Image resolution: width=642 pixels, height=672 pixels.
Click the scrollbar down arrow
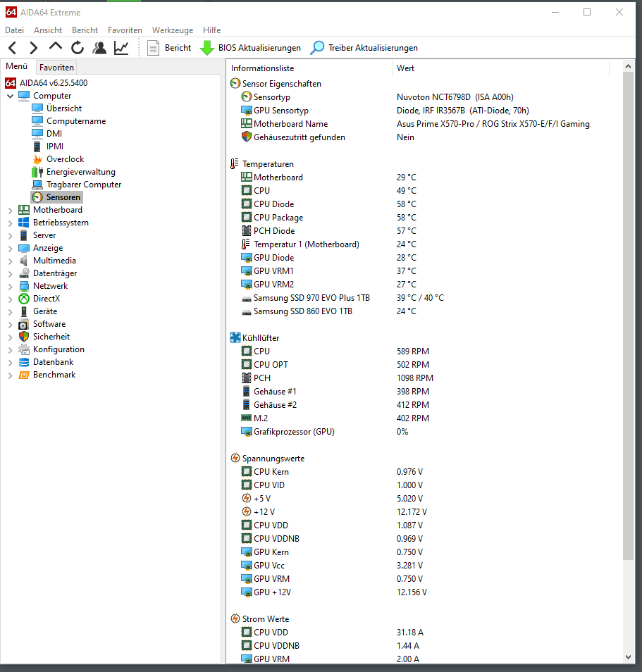(x=628, y=657)
